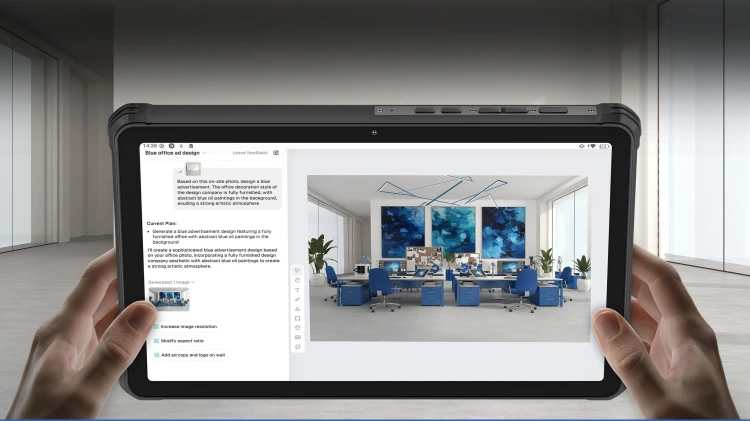750x421 pixels.
Task: Select the edit note tool at toolbar bottom
Action: point(297,347)
